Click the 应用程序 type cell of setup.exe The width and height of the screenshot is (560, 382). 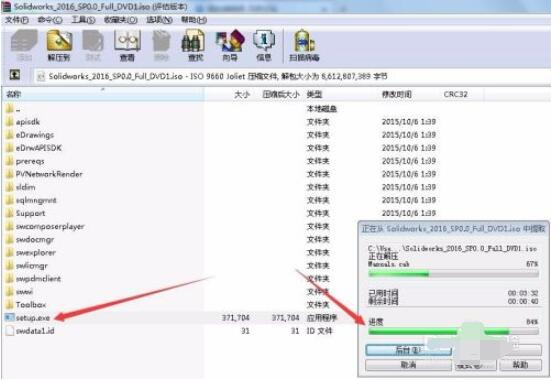tap(322, 317)
